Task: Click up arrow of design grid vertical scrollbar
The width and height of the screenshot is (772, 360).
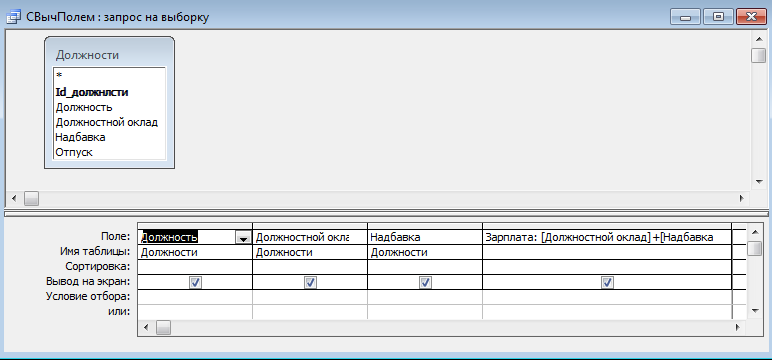Action: [x=754, y=231]
